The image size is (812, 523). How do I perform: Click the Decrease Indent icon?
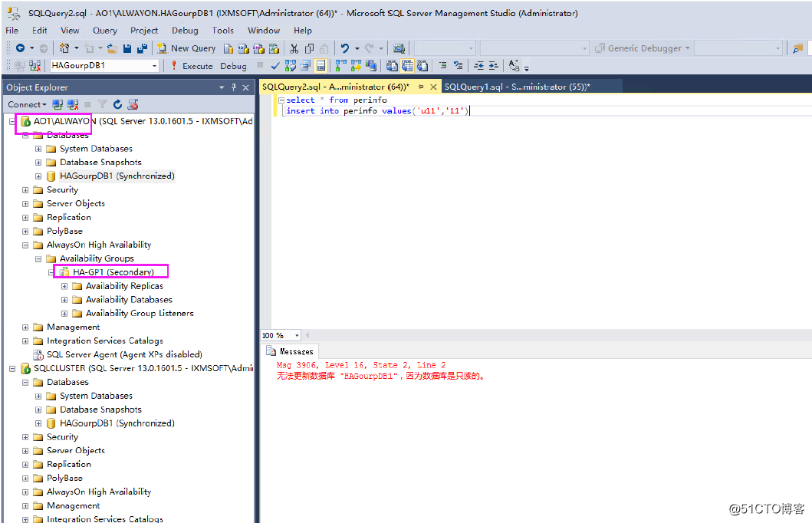click(478, 66)
